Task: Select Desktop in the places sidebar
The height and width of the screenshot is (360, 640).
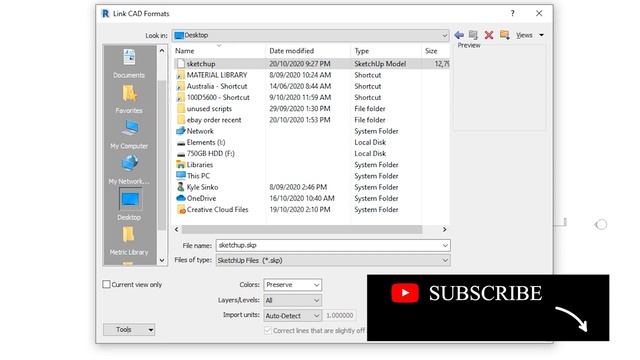Action: coord(130,204)
